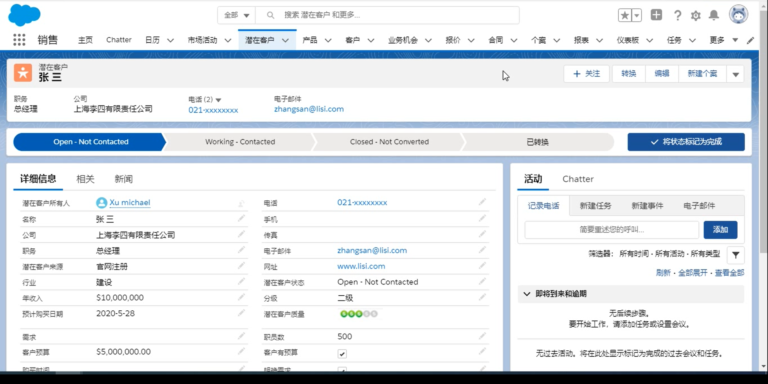Edit the 公司 field pencil icon
The width and height of the screenshot is (768, 384).
241,234
